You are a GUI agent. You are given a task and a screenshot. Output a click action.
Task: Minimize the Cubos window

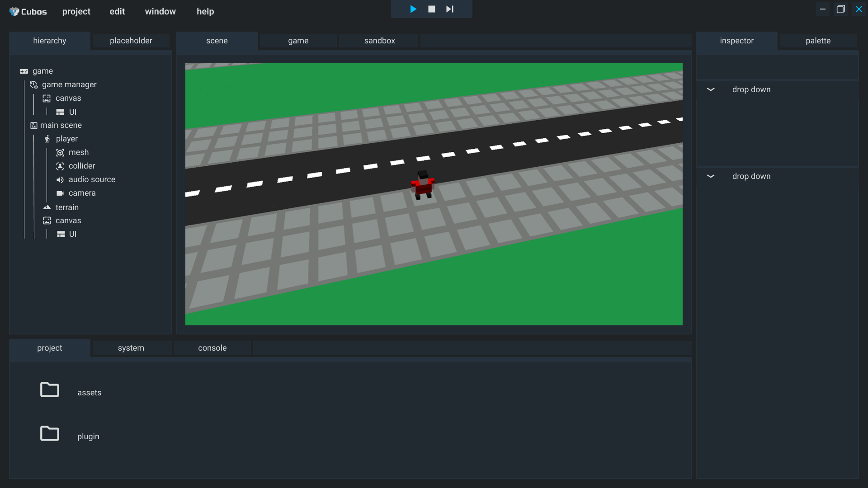point(823,9)
